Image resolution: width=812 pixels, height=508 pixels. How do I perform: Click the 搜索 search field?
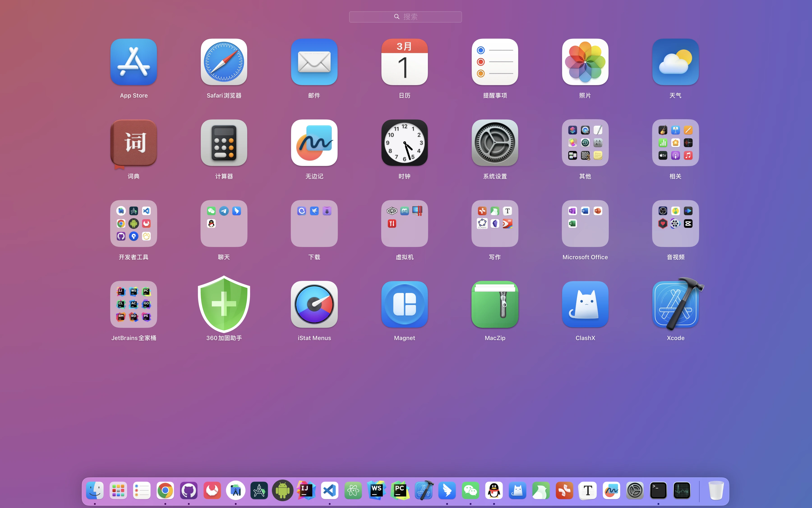[405, 17]
